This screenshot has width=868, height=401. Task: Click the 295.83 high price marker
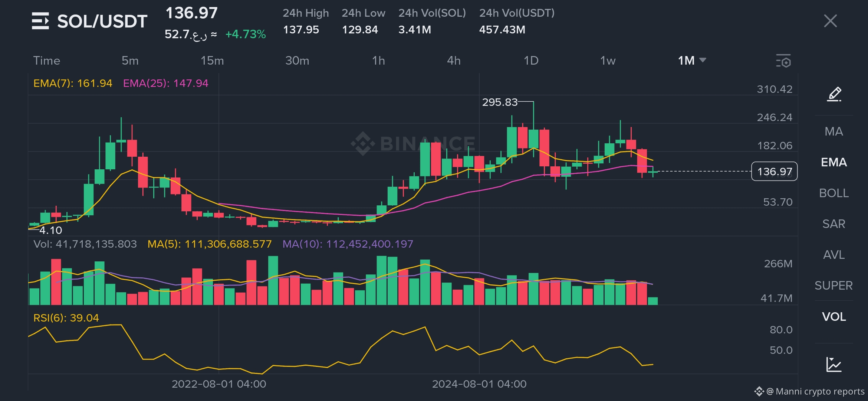[500, 102]
